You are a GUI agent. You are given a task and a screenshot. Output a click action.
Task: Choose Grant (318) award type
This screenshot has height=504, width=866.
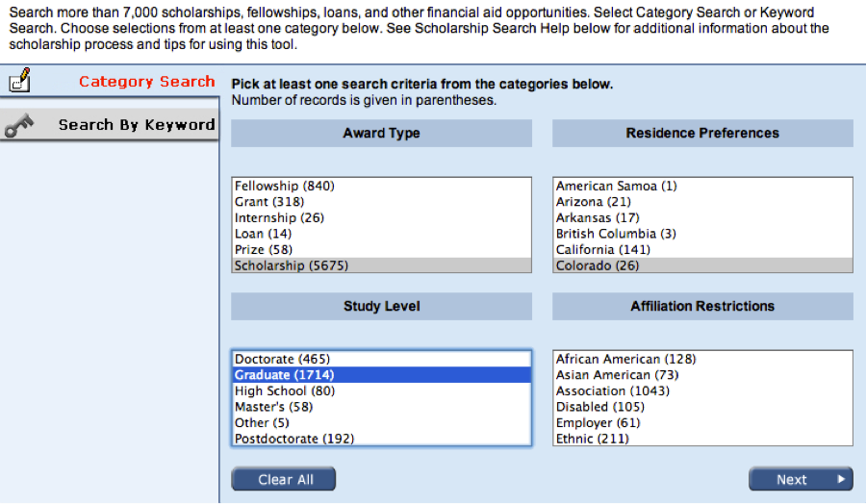pos(269,202)
